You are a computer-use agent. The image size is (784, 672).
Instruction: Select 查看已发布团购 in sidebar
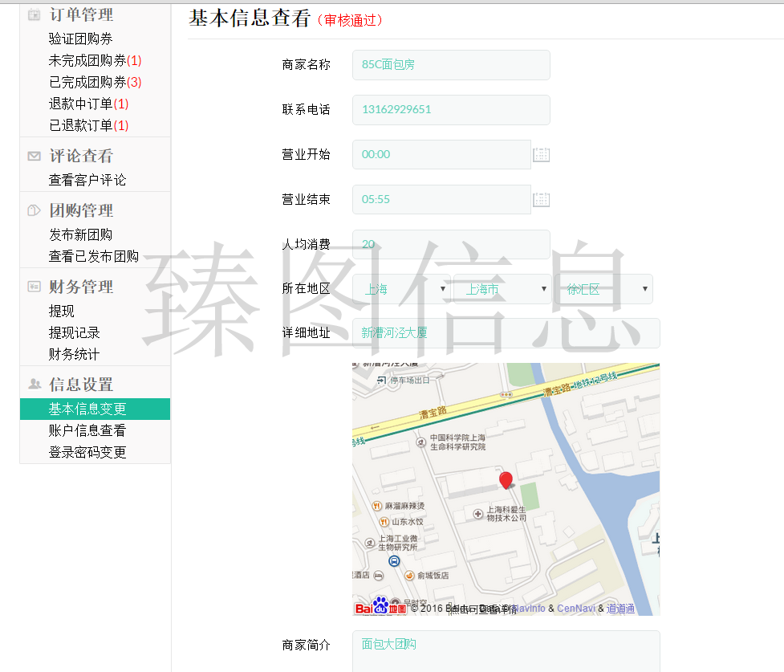pyautogui.click(x=94, y=256)
